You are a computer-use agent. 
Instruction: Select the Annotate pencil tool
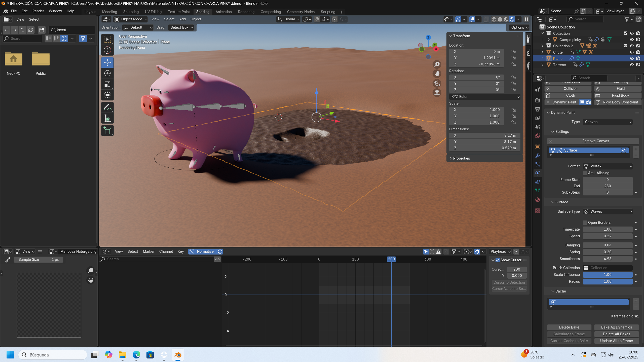pyautogui.click(x=107, y=107)
